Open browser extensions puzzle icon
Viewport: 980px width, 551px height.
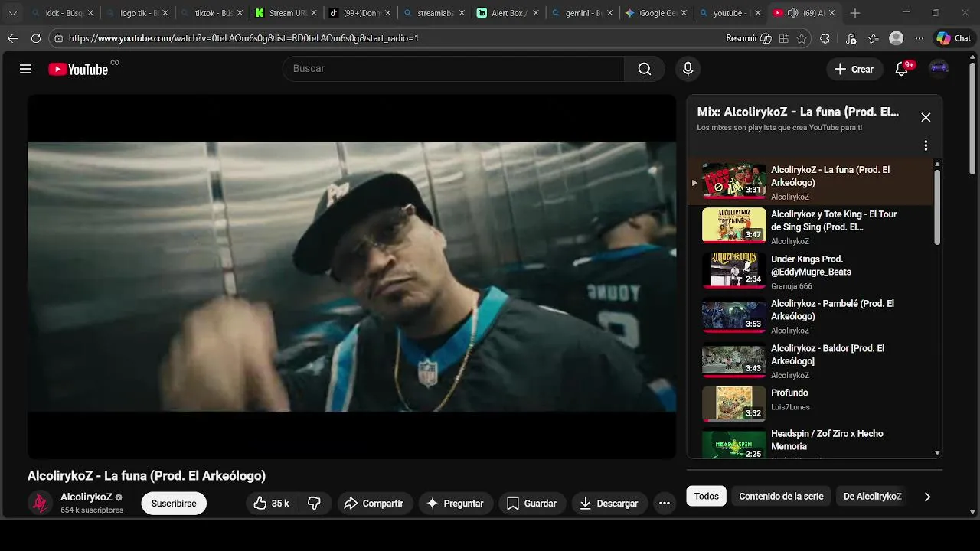(x=825, y=38)
